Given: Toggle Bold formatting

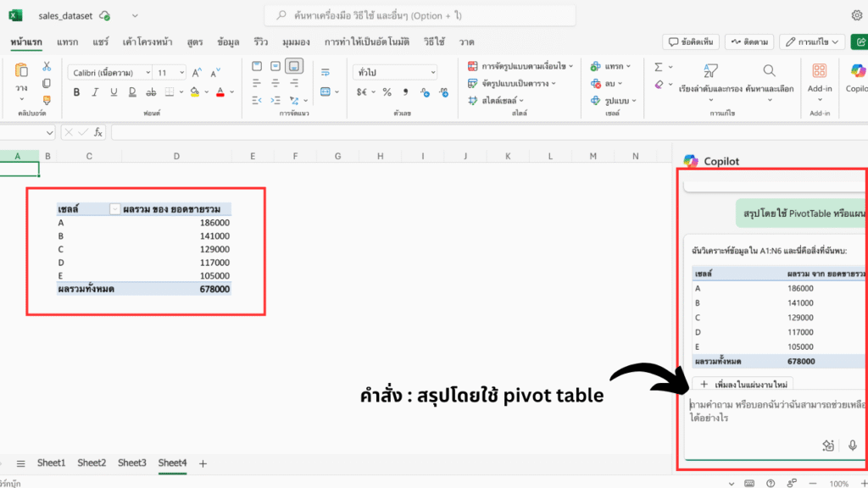Looking at the screenshot, I should (x=76, y=91).
